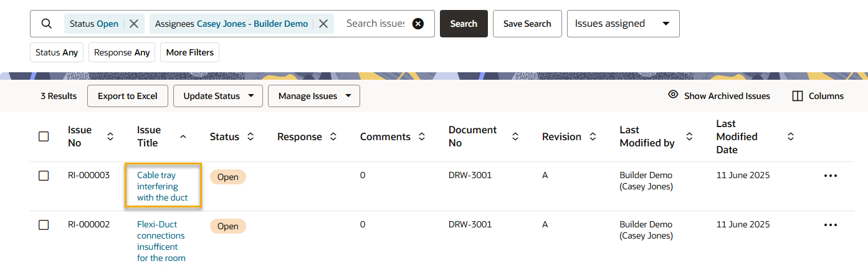Select the checkbox for issue RI-000002
The width and height of the screenshot is (868, 266).
[44, 225]
